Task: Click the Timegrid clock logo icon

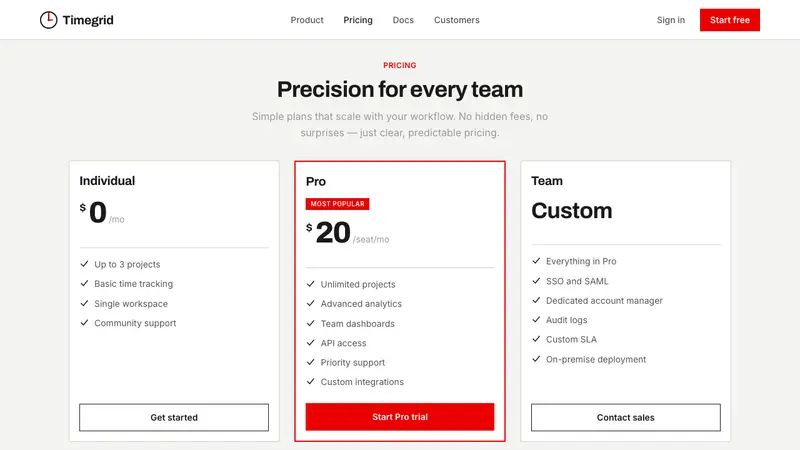Action: point(48,20)
